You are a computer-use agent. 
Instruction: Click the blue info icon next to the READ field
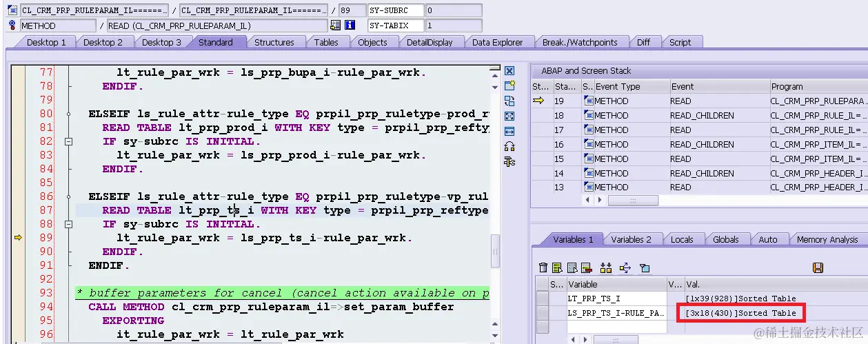click(x=350, y=26)
